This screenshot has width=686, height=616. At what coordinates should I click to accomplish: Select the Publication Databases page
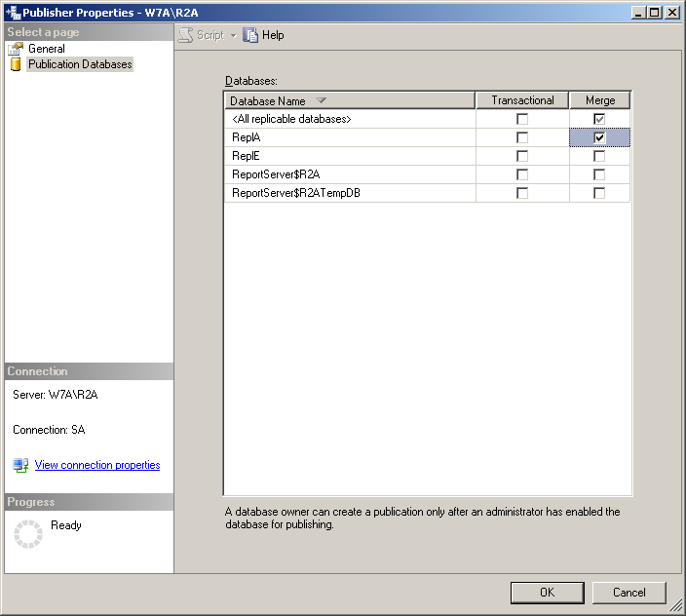click(x=80, y=64)
